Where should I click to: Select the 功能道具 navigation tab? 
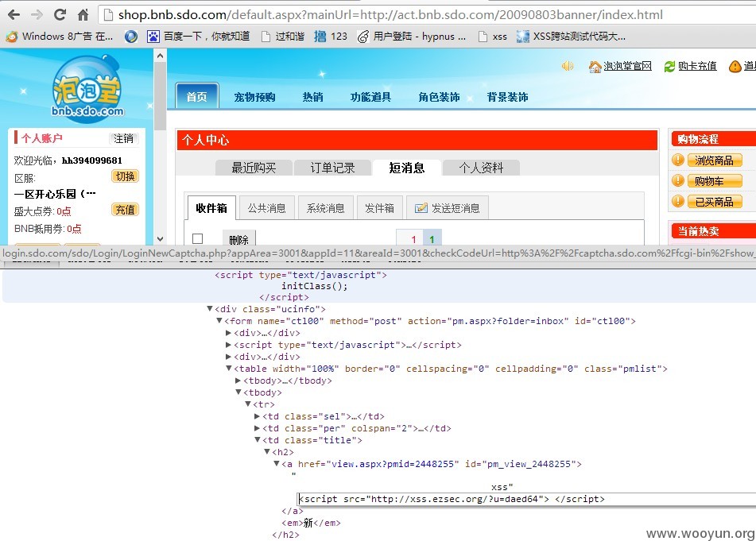[x=370, y=97]
